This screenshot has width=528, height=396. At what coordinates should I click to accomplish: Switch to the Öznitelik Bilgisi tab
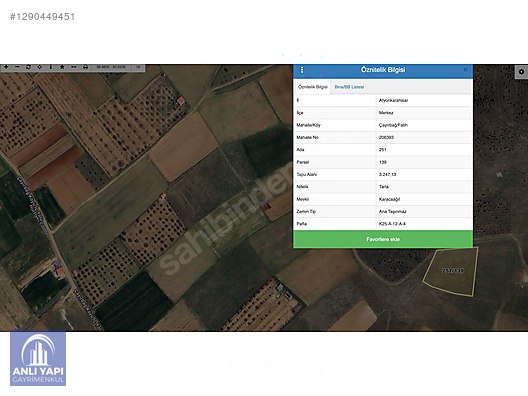click(313, 87)
